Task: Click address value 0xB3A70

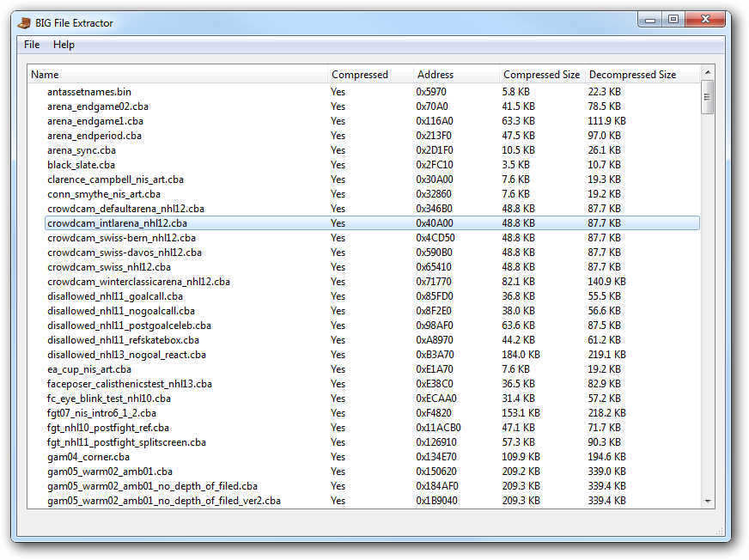Action: coord(435,355)
